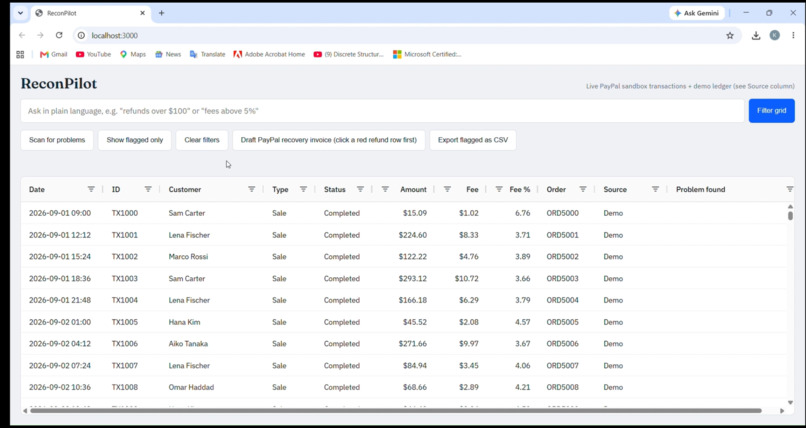Viewport: 806px width, 428px height.
Task: Click order cell ORD5004
Action: click(x=562, y=300)
